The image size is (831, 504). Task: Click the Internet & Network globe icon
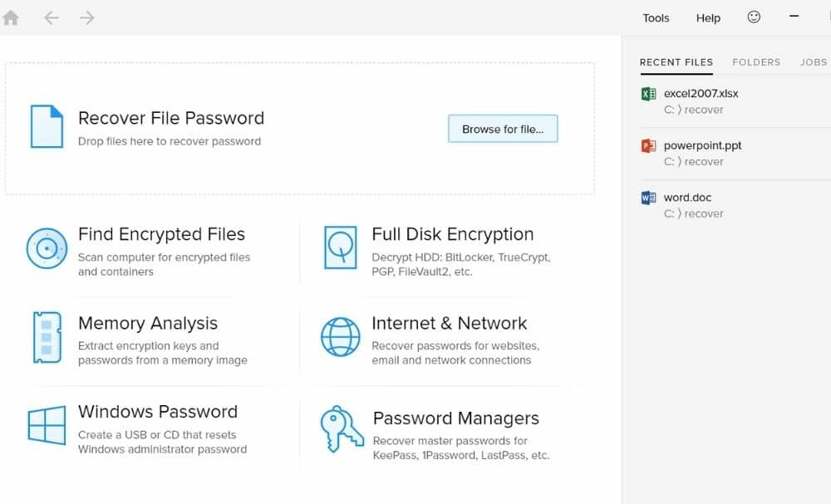[x=341, y=337]
